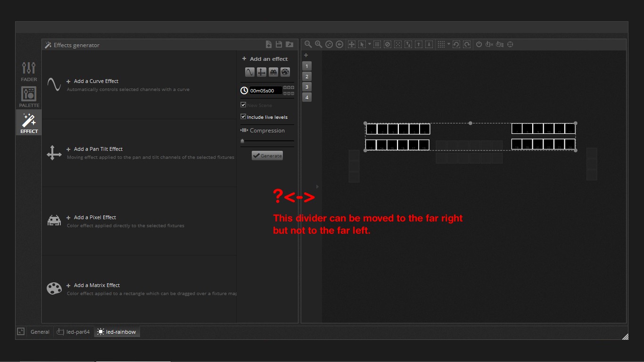Click the effect duration time field
644x362 pixels.
click(x=265, y=90)
